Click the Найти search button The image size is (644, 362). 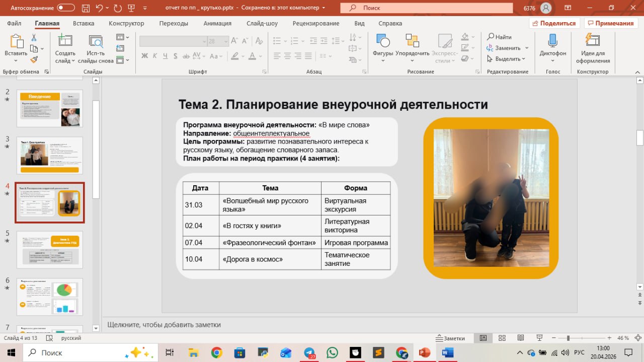tap(500, 37)
